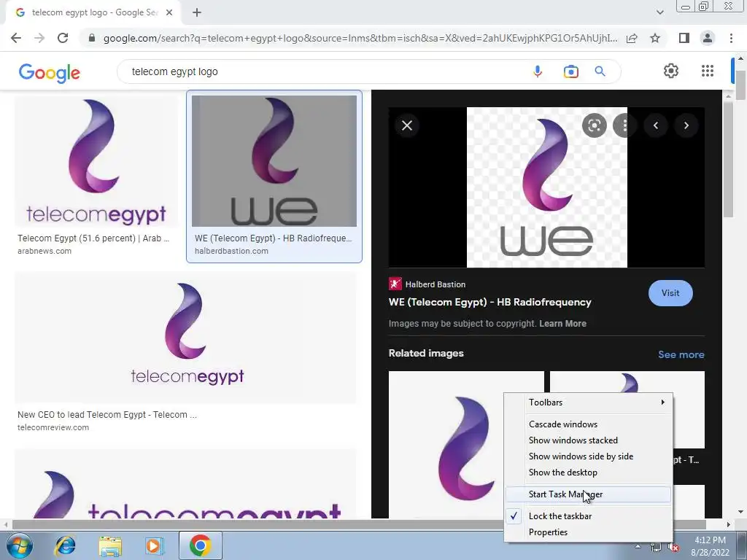Click the large WE preview image

[x=546, y=187]
